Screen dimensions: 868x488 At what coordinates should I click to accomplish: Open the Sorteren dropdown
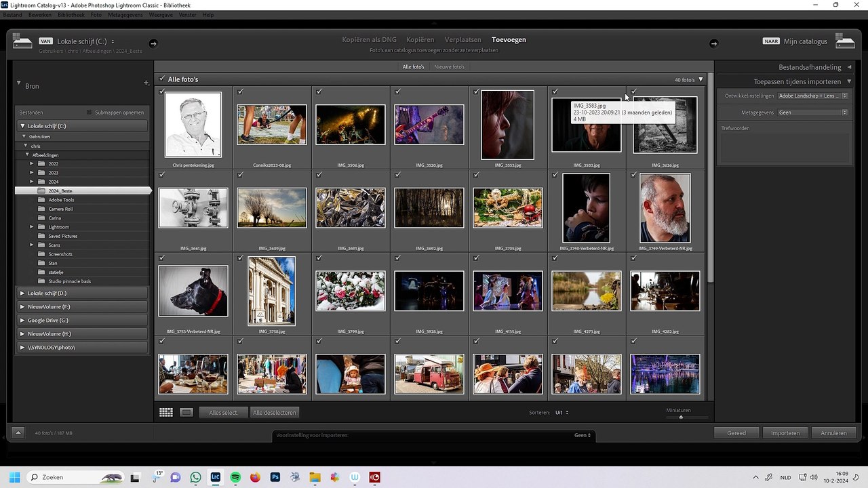coord(561,412)
